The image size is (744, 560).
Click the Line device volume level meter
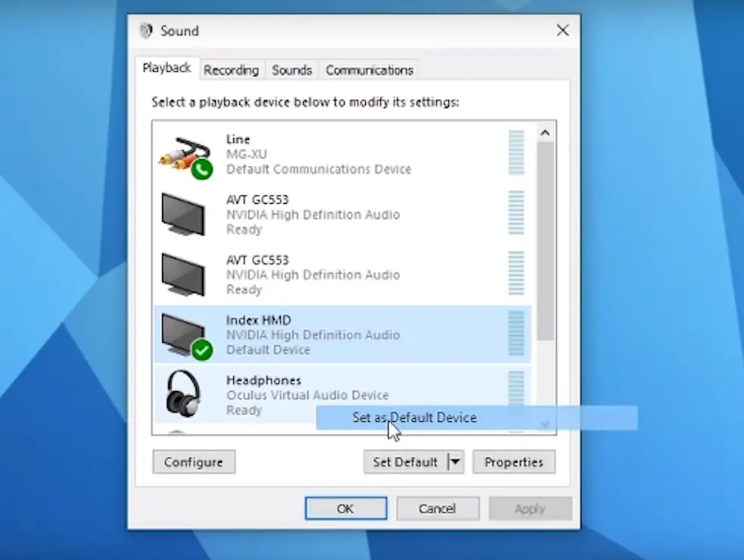pos(516,152)
